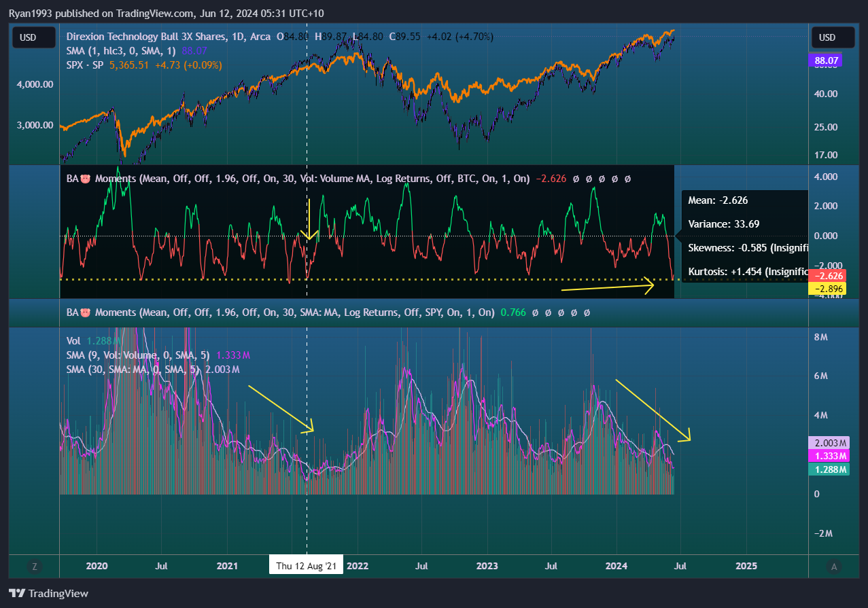Click the 2023 label on time axis
This screenshot has width=868, height=608.
click(487, 565)
